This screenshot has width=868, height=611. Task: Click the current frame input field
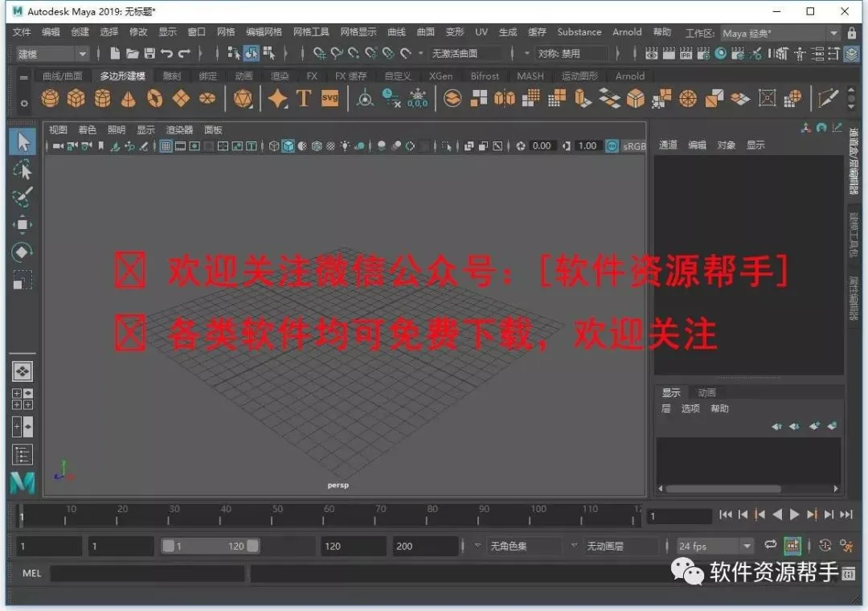679,515
